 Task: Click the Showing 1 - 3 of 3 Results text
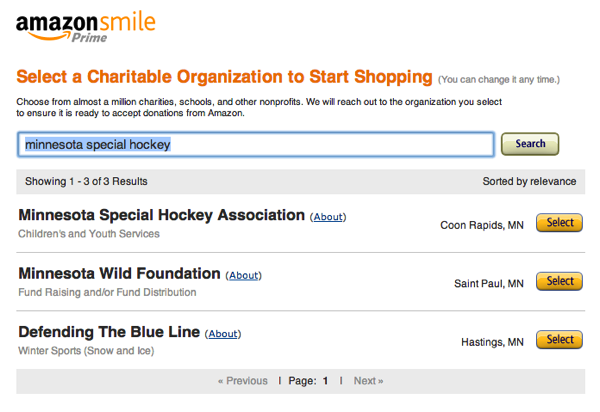[x=86, y=181]
